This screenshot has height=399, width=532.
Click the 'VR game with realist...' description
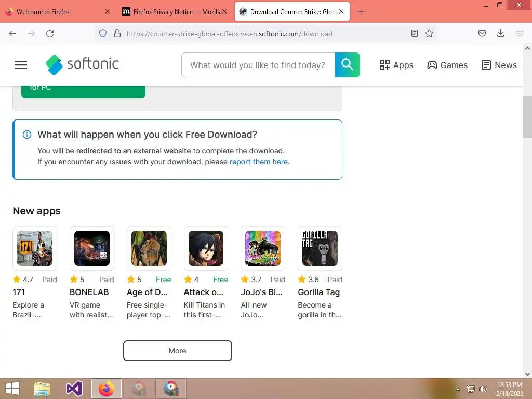[x=91, y=310]
